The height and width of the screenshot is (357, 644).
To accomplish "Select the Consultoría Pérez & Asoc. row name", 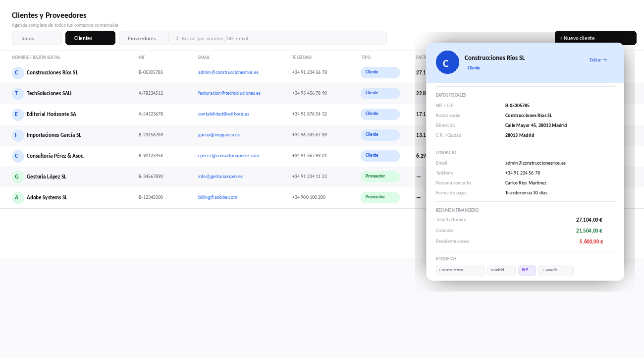I will coord(55,156).
